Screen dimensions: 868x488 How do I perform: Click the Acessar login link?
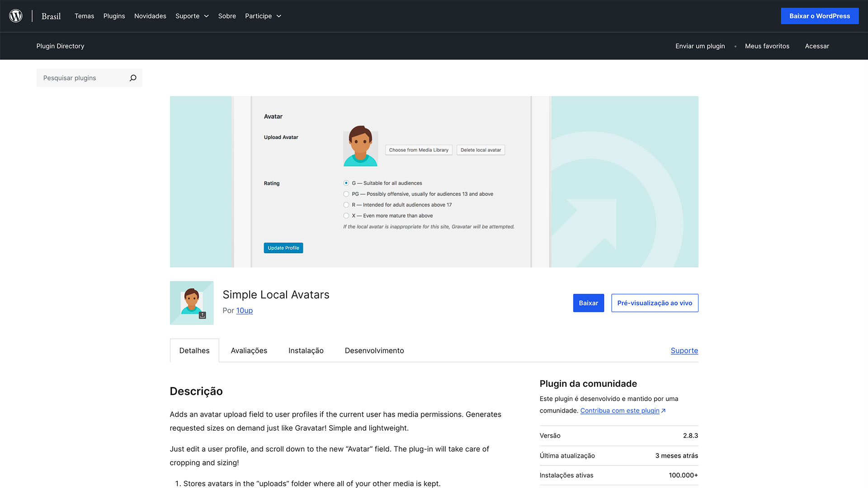(817, 46)
